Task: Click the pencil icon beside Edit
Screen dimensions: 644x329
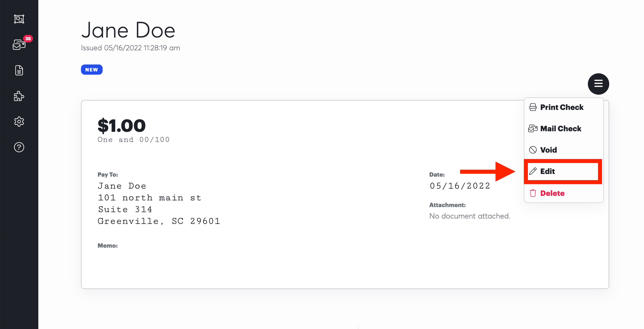Action: point(533,171)
